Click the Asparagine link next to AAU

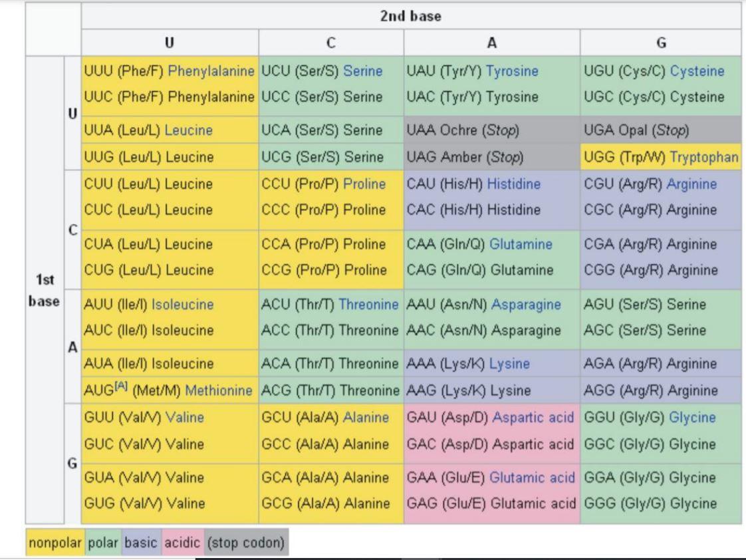click(526, 305)
